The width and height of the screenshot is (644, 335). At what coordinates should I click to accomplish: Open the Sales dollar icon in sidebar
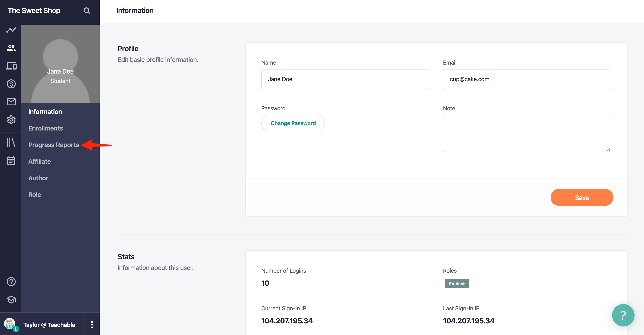point(11,84)
